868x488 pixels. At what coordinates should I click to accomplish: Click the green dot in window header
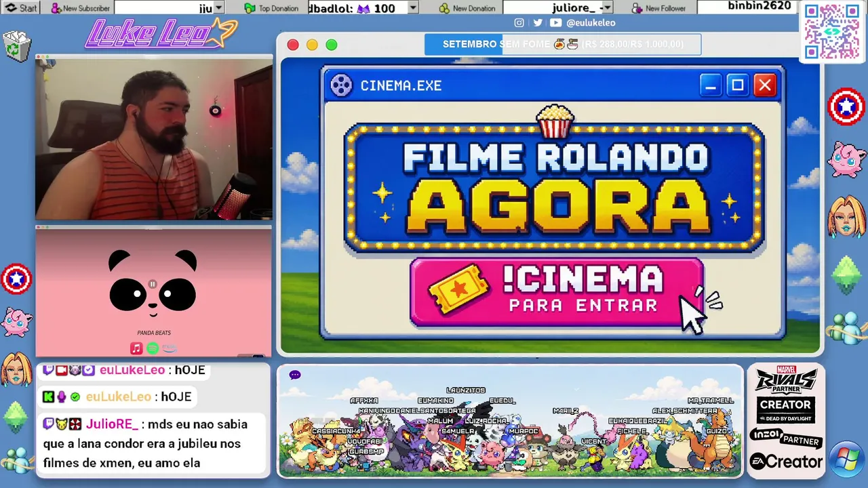(x=332, y=45)
